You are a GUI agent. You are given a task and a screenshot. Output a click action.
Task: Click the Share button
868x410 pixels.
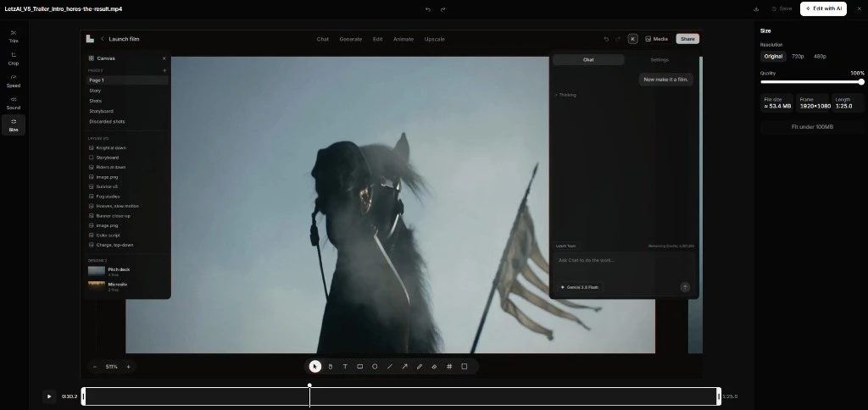click(687, 39)
